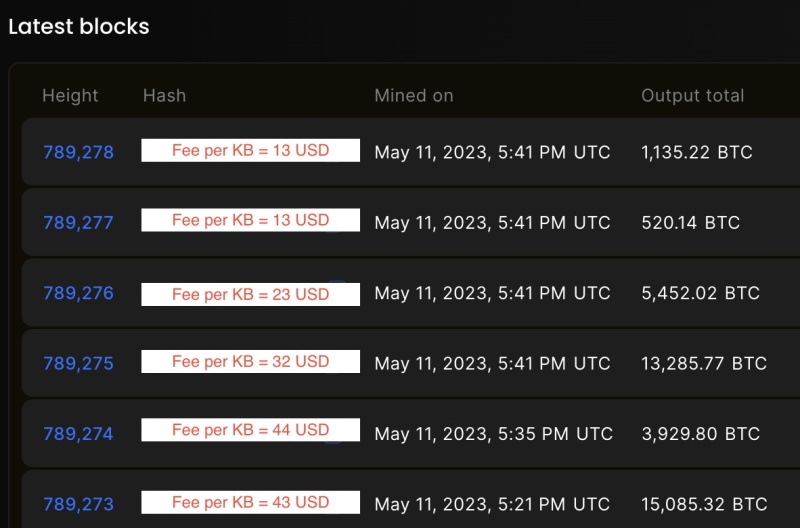Click the 520.14 BTC output total
The width and height of the screenshot is (800, 528).
[x=690, y=222]
